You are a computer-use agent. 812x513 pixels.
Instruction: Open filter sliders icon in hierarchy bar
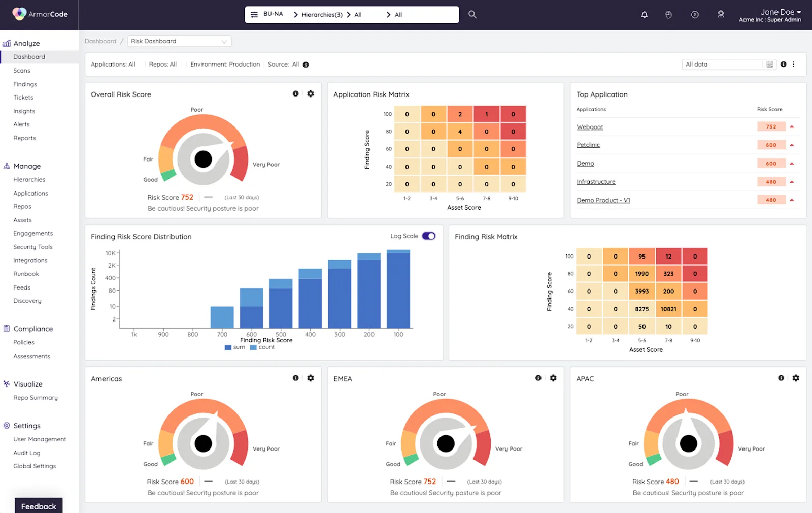254,15
